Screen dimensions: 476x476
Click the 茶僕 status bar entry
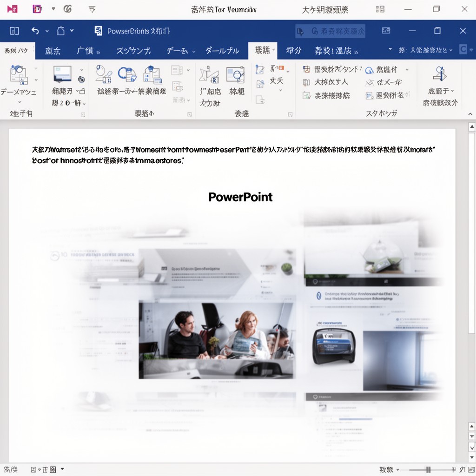[11, 469]
